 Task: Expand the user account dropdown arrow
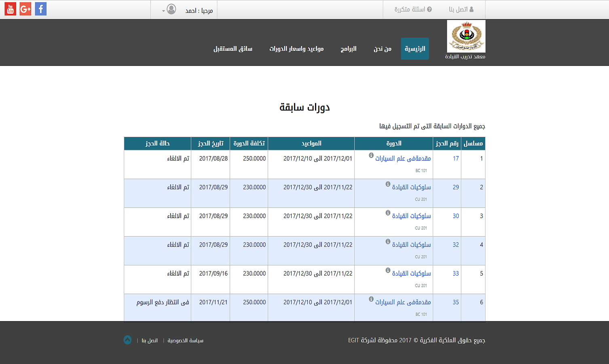pos(163,11)
